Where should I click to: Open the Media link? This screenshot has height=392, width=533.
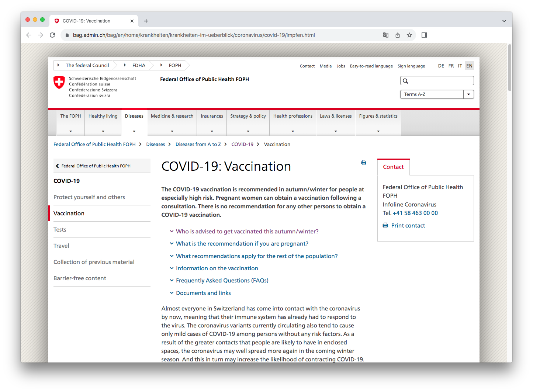tap(326, 66)
